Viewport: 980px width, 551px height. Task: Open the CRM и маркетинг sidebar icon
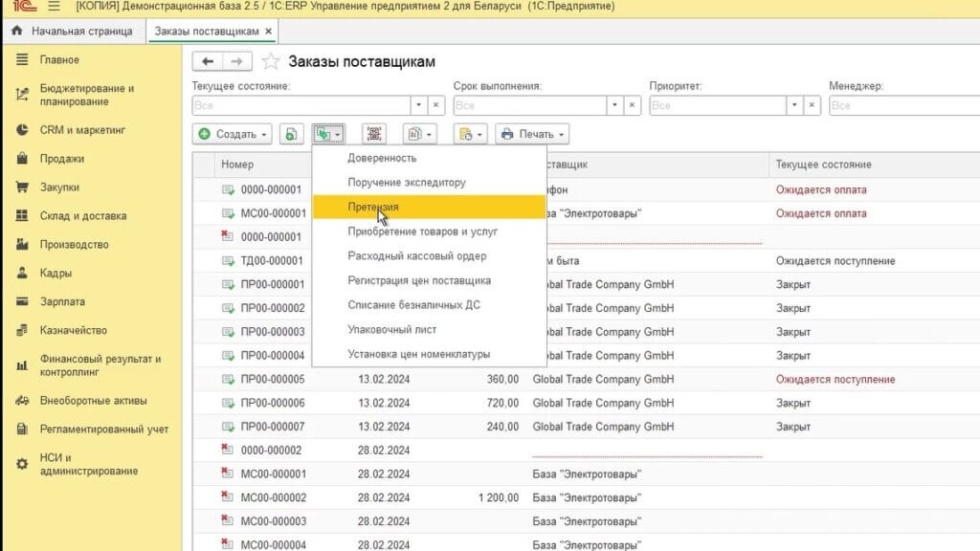coord(21,130)
